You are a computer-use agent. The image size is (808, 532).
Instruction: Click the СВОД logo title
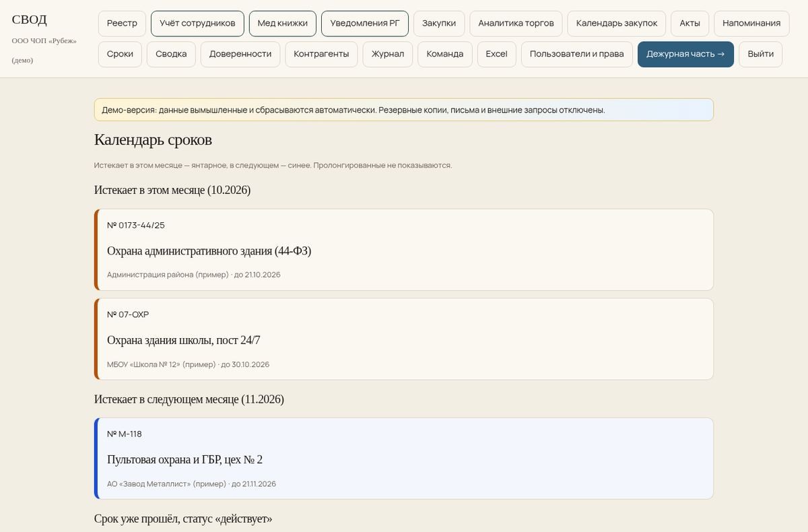click(30, 19)
